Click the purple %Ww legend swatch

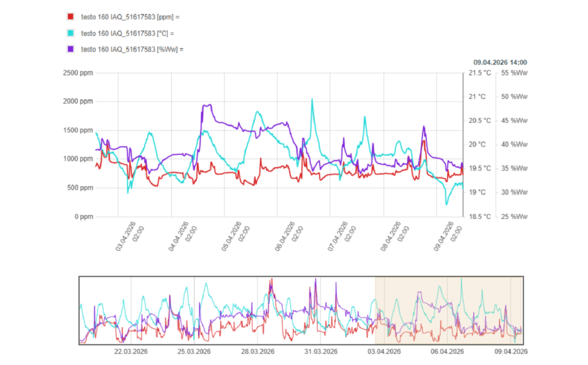(71, 49)
